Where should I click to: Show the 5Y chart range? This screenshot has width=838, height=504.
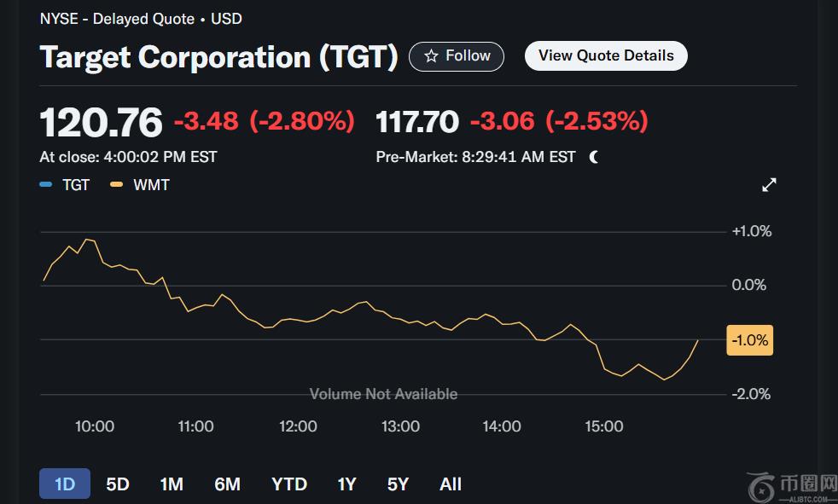tap(398, 484)
